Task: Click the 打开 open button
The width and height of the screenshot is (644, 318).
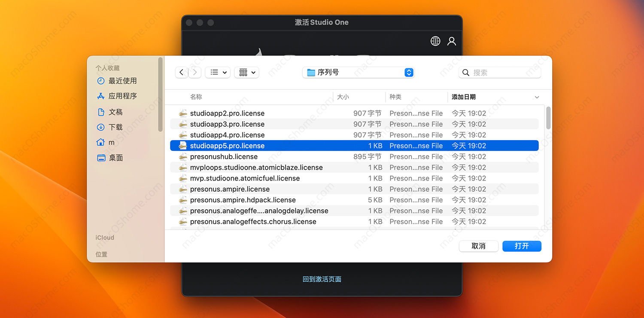Action: tap(522, 246)
